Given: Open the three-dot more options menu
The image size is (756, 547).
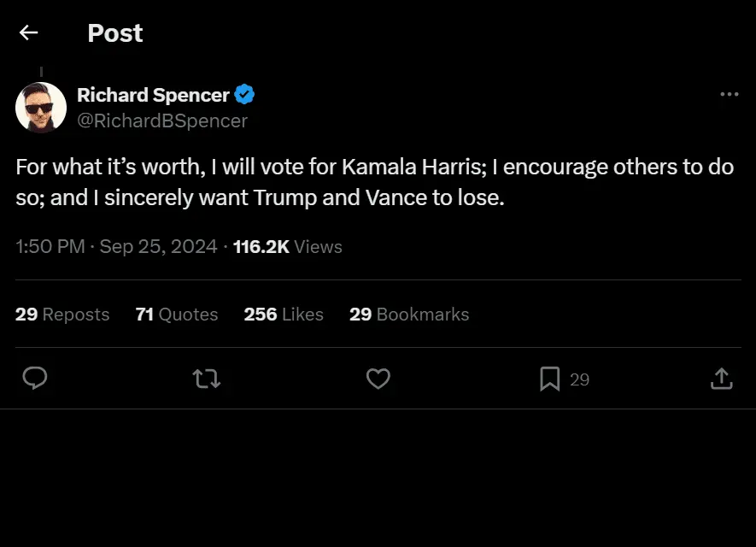Looking at the screenshot, I should 729,95.
